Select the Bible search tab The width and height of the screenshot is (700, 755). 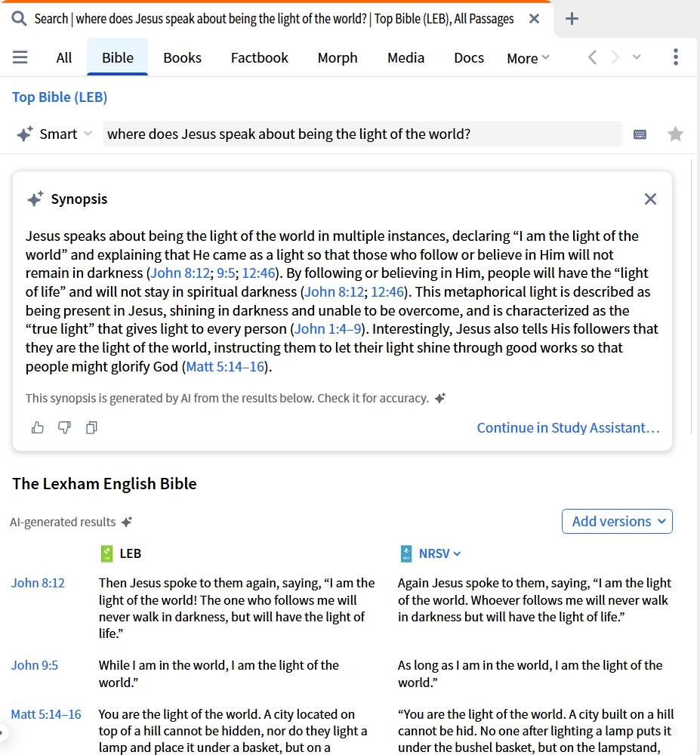[x=118, y=58]
